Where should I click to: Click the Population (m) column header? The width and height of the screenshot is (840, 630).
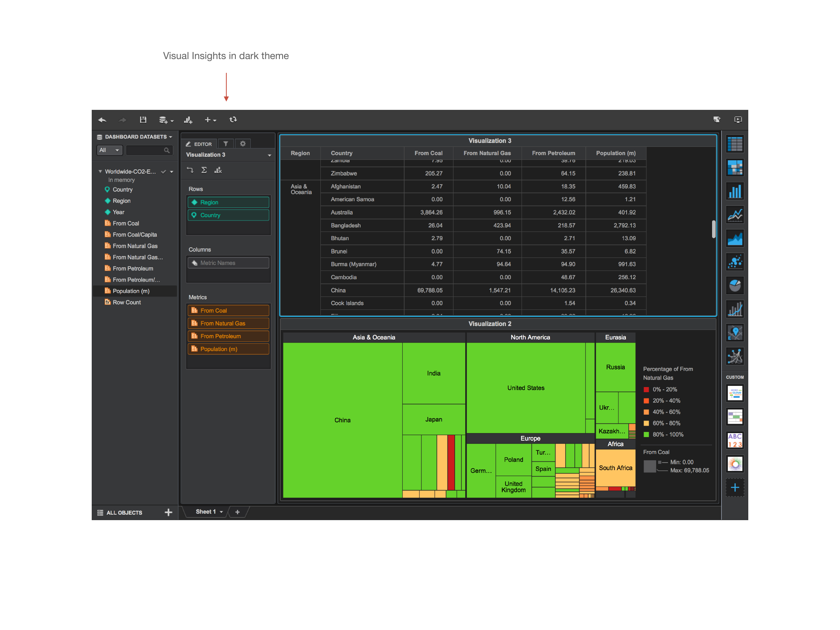tap(616, 153)
